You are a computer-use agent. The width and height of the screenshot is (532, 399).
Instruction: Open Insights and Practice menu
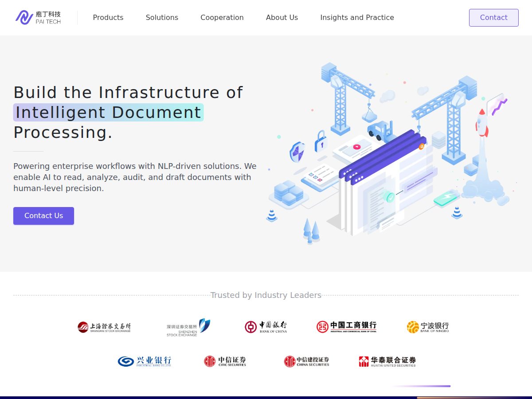[x=357, y=17]
